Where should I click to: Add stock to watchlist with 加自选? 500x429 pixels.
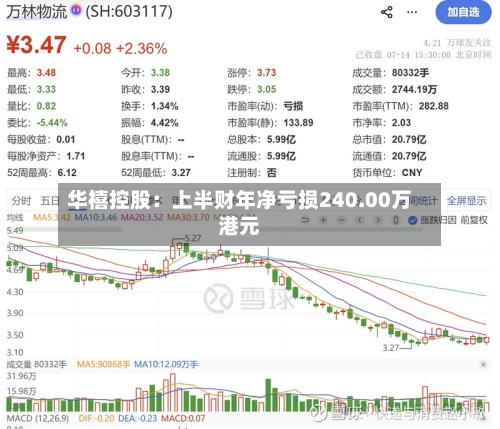coord(463,12)
